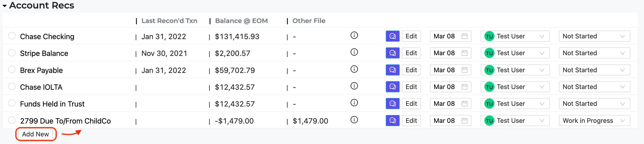The image size is (644, 144).
Task: Show info for the Chase IOLTA row
Action: point(354,86)
